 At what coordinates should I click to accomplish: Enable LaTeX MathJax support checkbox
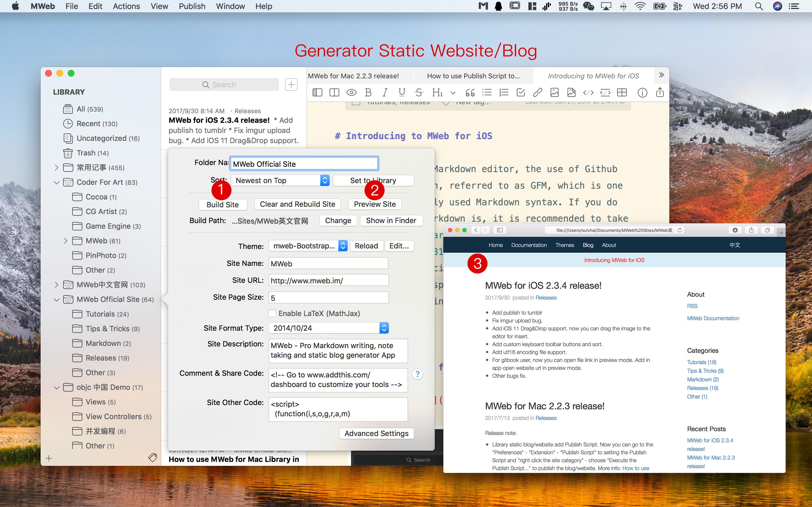pyautogui.click(x=272, y=314)
